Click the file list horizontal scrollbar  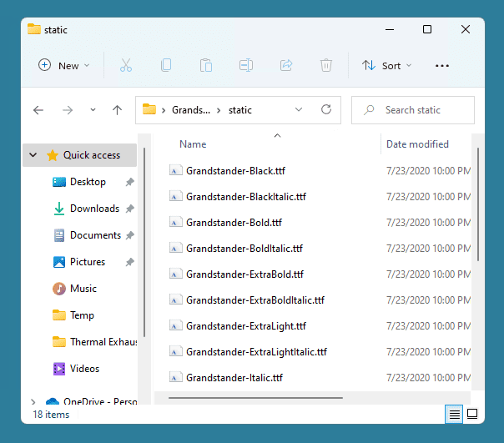(255, 398)
